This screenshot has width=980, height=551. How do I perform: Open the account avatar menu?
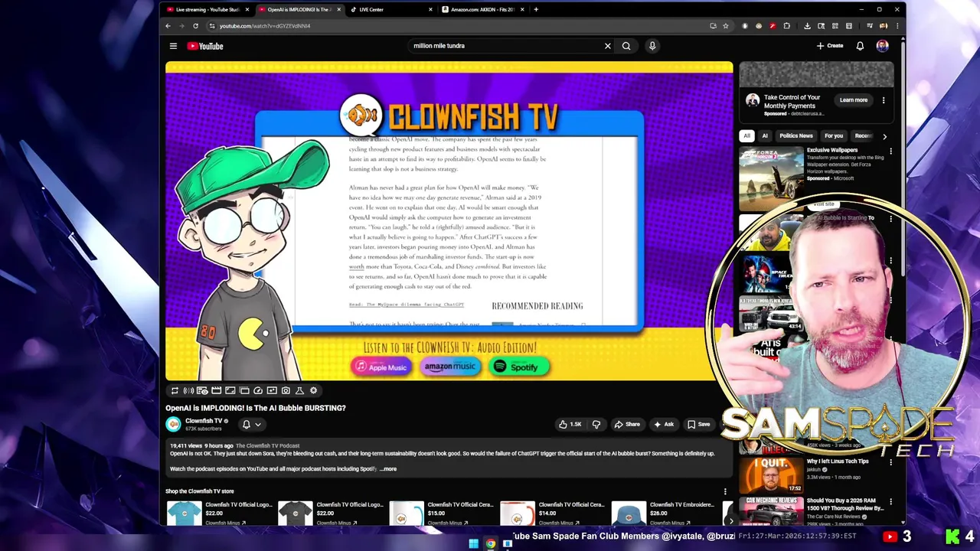click(882, 46)
